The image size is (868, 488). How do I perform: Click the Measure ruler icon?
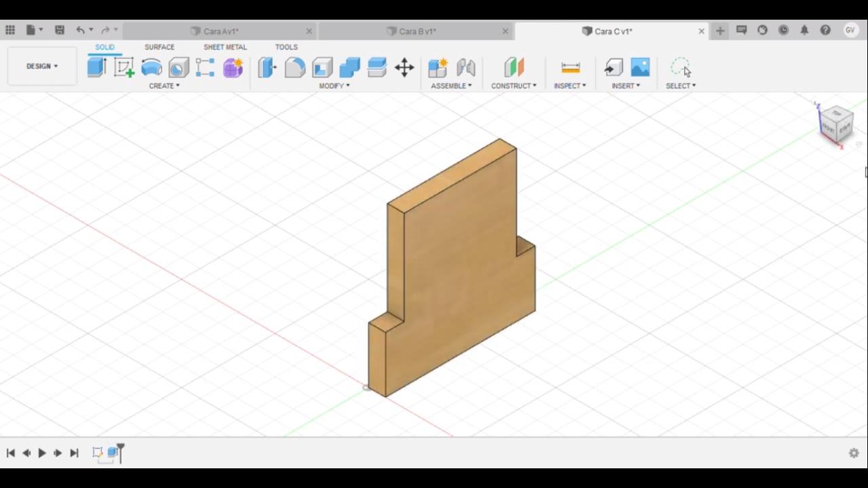(x=570, y=67)
